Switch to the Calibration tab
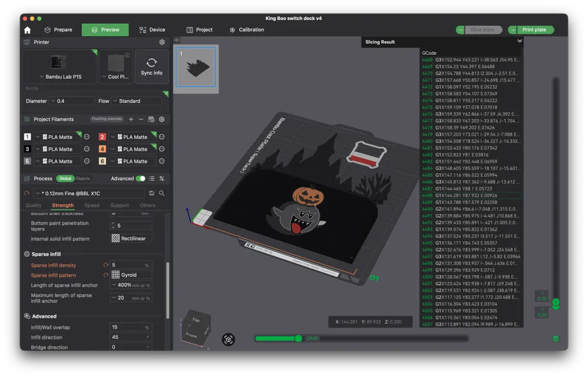The height and width of the screenshot is (377, 588). (x=247, y=29)
